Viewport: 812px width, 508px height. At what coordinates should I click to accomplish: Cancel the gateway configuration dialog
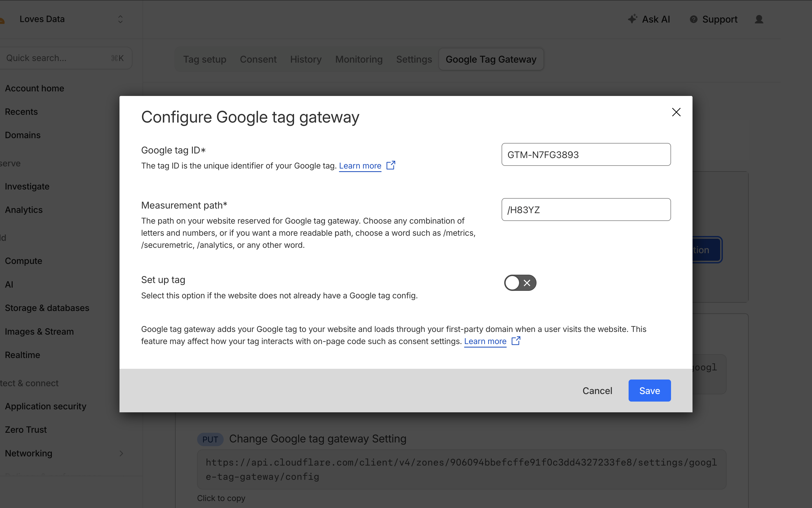[x=597, y=390]
